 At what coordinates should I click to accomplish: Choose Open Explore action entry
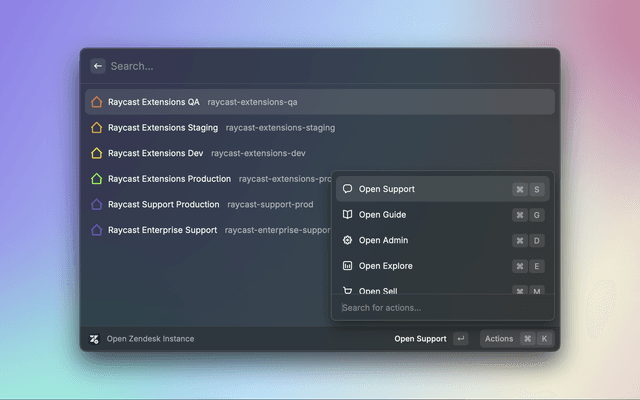point(420,266)
